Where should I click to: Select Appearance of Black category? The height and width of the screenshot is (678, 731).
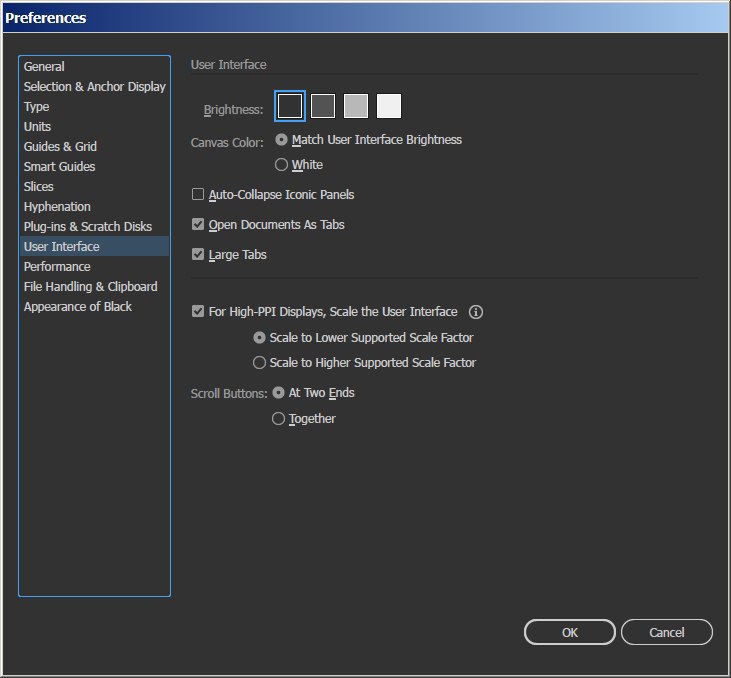coord(94,306)
